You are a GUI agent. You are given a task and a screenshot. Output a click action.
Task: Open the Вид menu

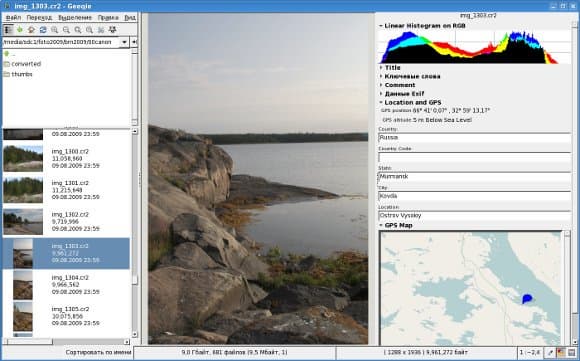click(130, 17)
